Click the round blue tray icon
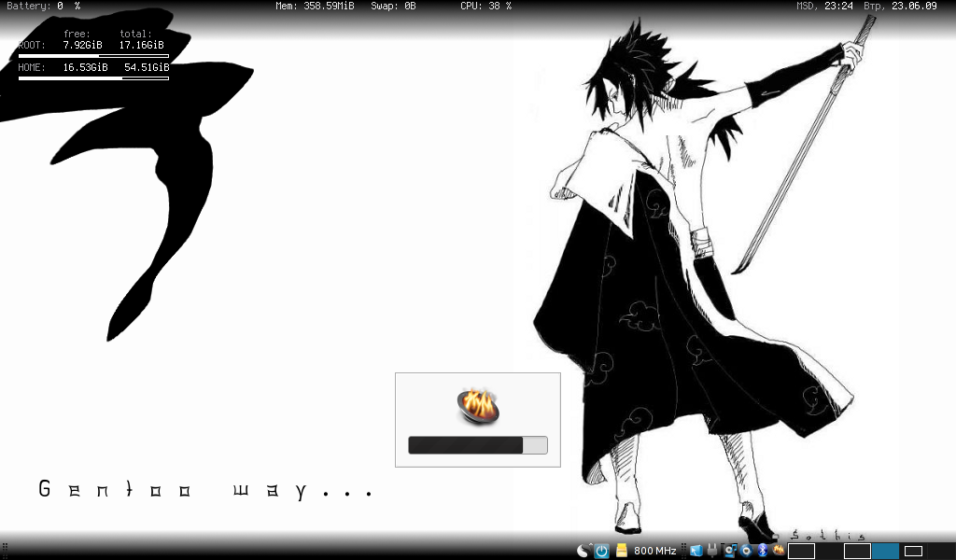Image resolution: width=956 pixels, height=560 pixels. tap(746, 551)
